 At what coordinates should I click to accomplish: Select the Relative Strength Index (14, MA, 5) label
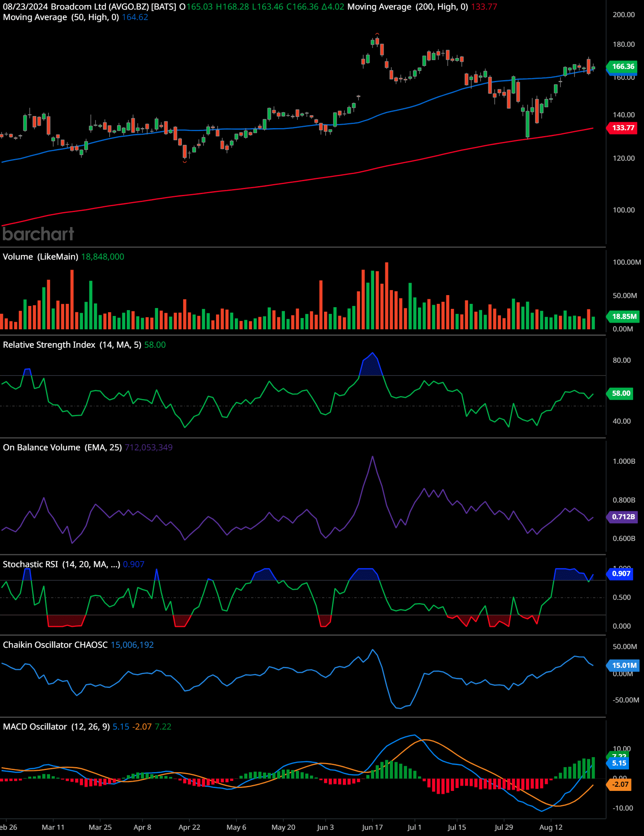72,345
